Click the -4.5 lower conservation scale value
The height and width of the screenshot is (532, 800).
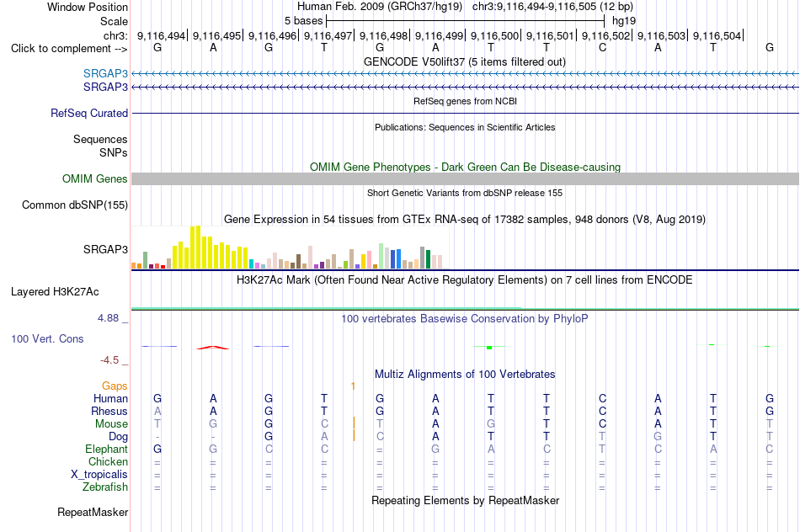[109, 360]
